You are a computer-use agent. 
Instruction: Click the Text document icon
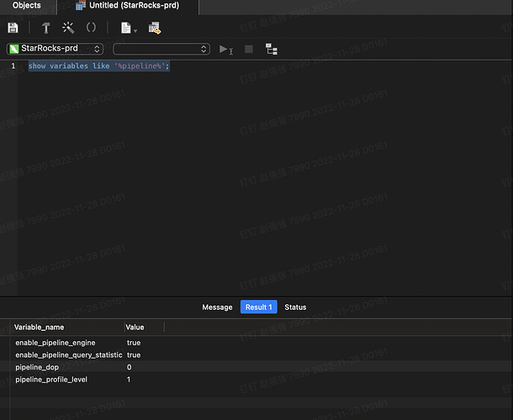pos(124,28)
